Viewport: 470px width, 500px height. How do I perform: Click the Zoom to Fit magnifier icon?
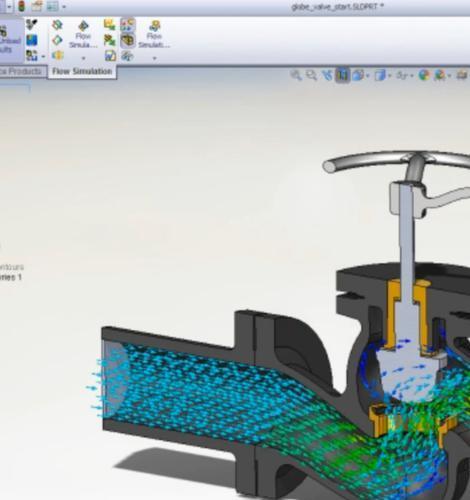coord(296,75)
